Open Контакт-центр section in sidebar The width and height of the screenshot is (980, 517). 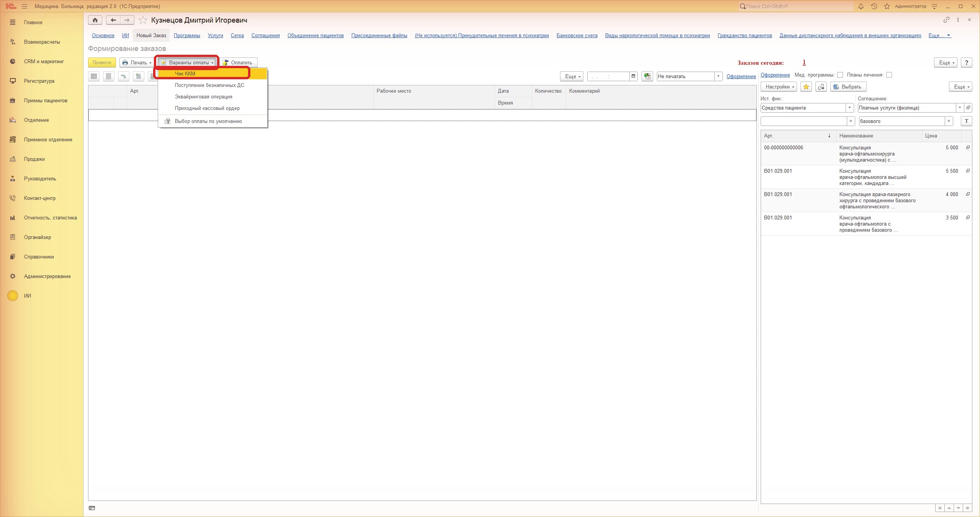click(x=42, y=198)
